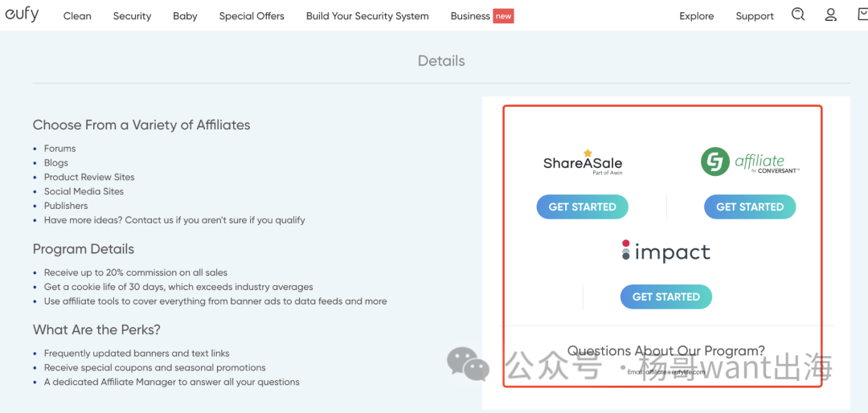
Task: Open the Special Offers menu
Action: [x=252, y=16]
